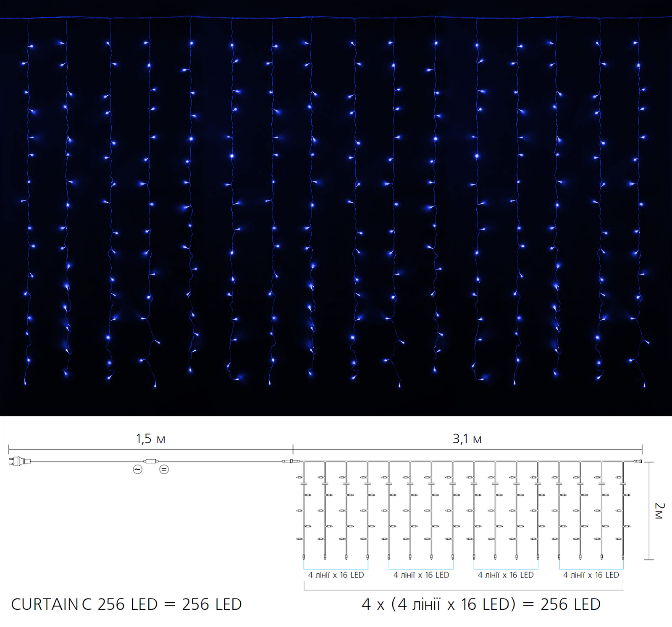
Task: Click the '3,1 м' curtain width label
Action: (467, 439)
